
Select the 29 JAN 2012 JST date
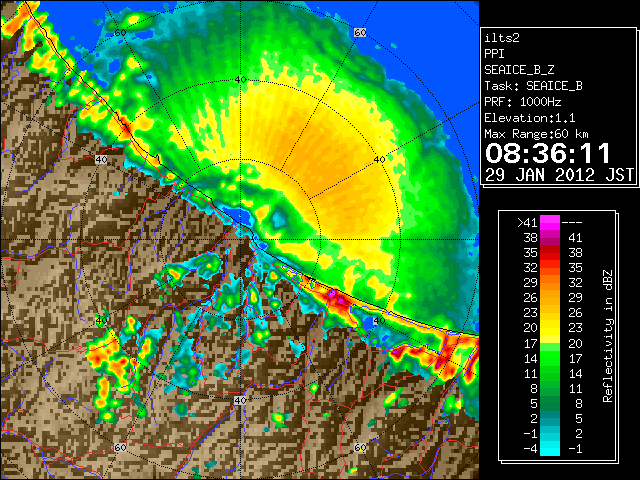[560, 175]
